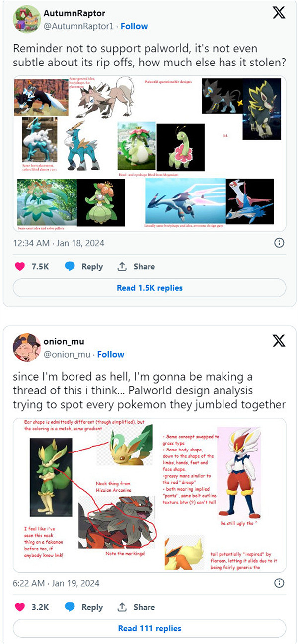Reply to the AutumnRaptor tweet
This screenshot has height=644, width=298.
pyautogui.click(x=84, y=266)
